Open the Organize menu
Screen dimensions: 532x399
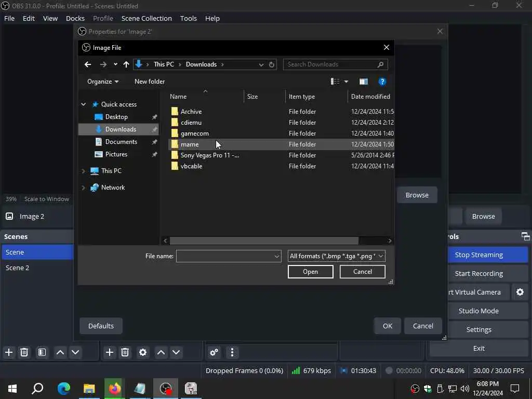point(103,82)
